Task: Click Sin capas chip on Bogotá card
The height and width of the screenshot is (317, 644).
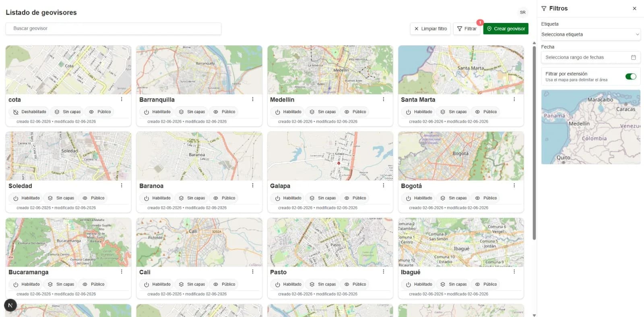Action: 453,198
